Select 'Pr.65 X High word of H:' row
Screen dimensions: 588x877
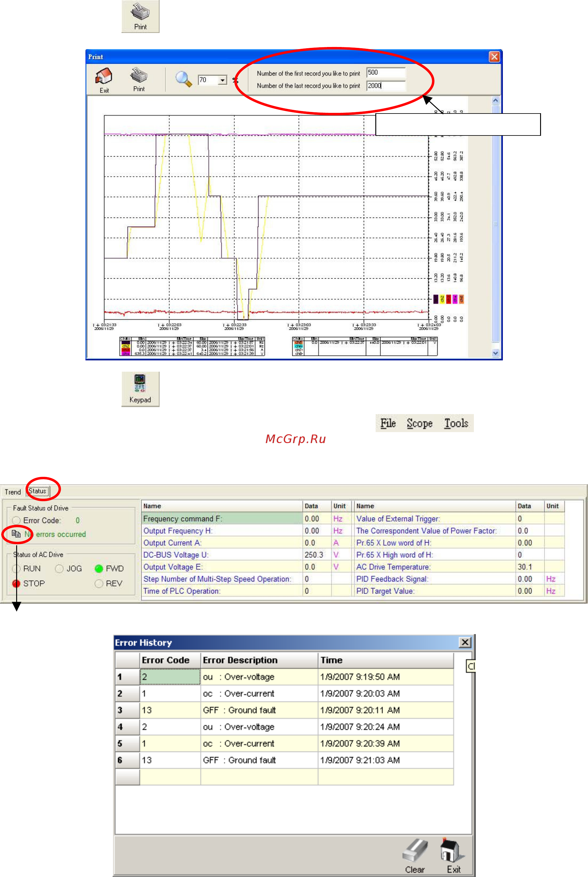point(459,554)
